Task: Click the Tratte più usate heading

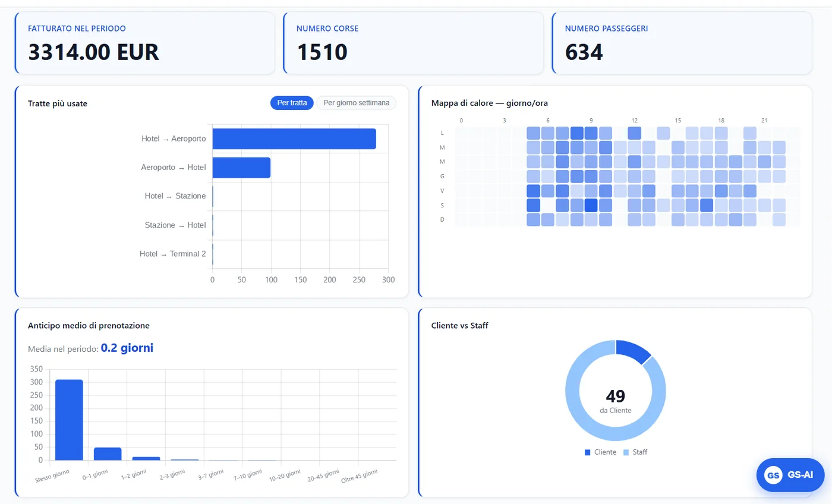Action: click(58, 103)
